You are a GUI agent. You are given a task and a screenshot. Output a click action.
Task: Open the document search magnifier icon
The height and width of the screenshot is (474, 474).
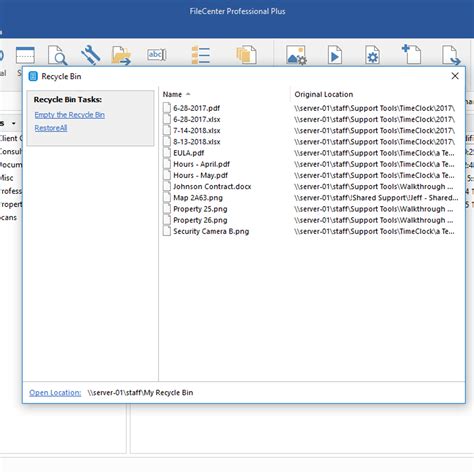click(x=58, y=55)
